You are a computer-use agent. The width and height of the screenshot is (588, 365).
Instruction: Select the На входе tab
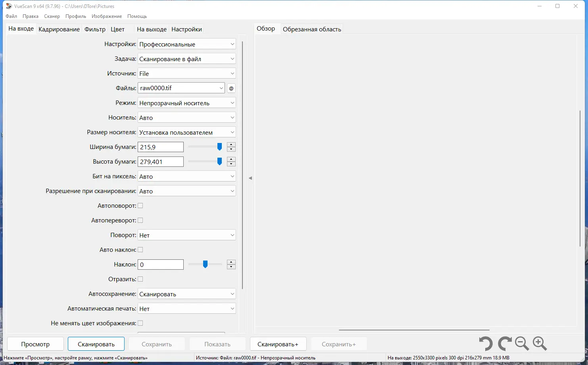pos(21,29)
